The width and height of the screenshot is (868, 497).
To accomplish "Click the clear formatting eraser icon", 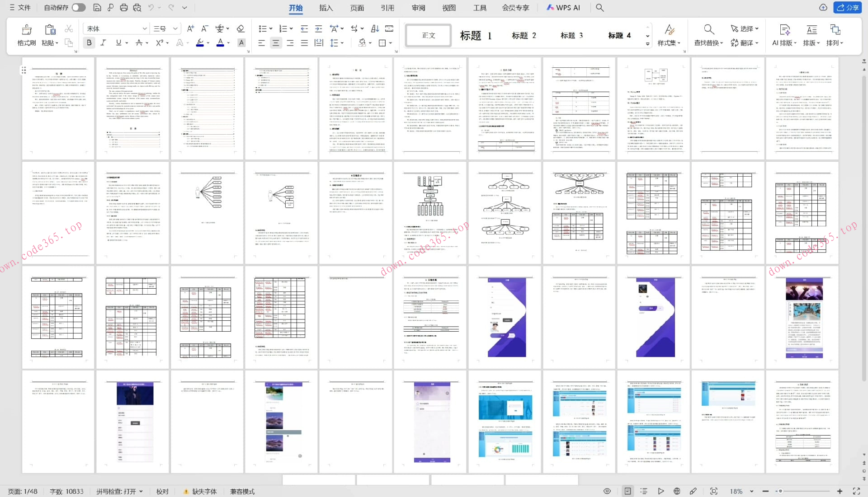I will point(241,28).
